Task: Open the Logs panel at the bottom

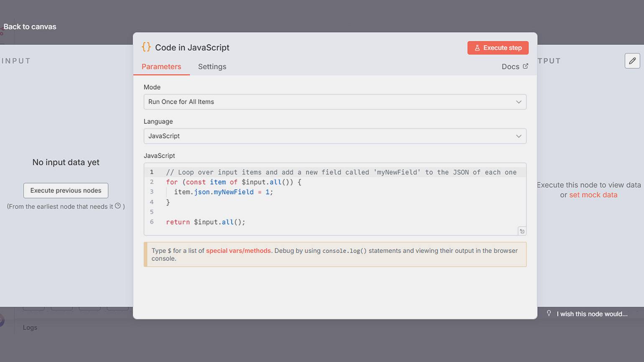Action: 30,327
